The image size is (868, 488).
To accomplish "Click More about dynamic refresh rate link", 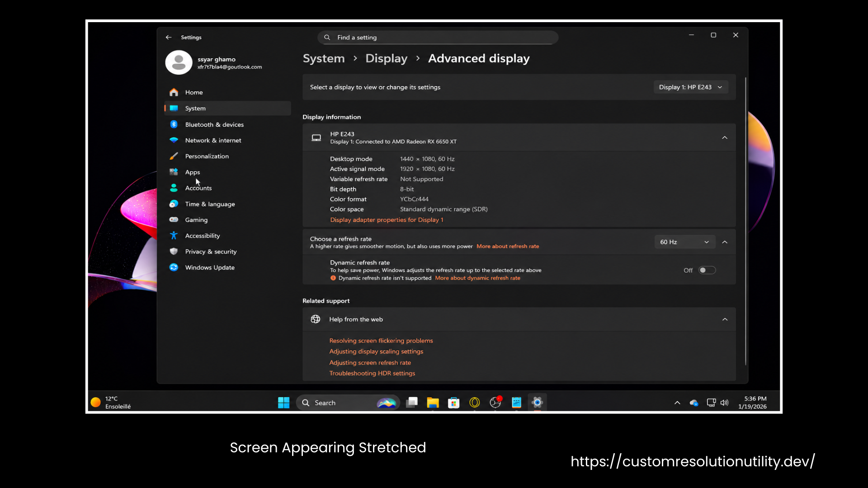I will pos(477,278).
